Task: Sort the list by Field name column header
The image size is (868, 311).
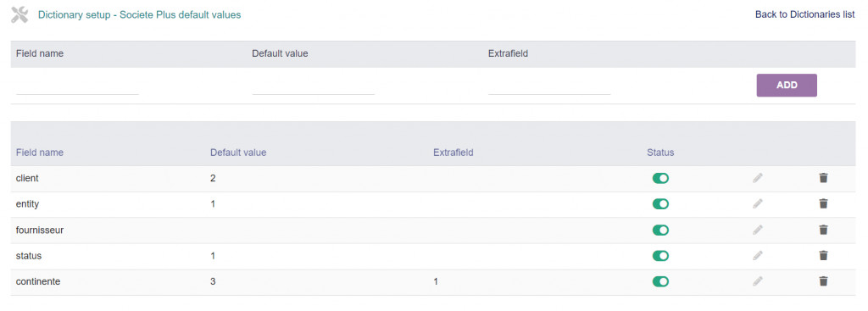Action: (x=39, y=153)
